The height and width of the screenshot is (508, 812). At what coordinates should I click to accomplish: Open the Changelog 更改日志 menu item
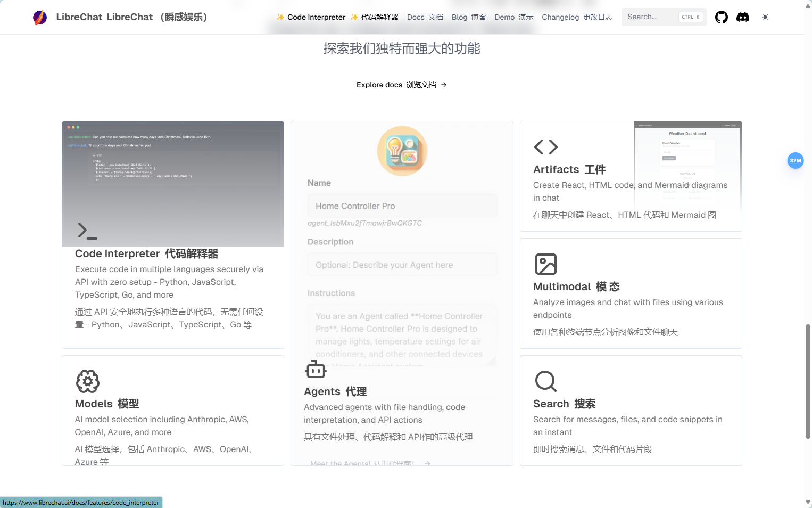(577, 17)
